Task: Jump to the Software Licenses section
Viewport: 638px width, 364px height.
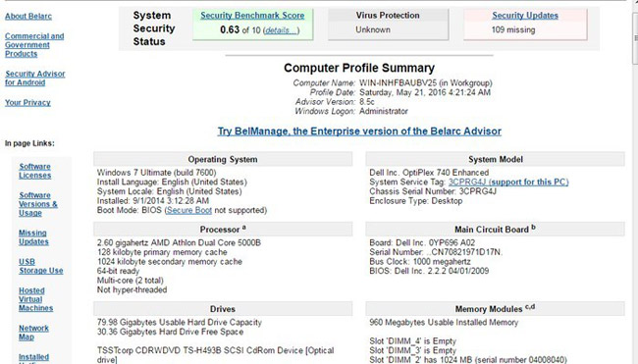Action: [x=35, y=171]
